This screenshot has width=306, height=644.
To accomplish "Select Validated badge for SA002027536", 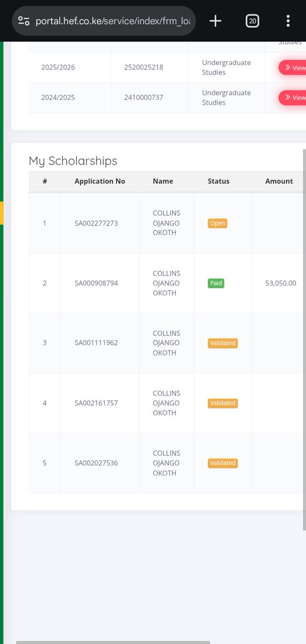I will pyautogui.click(x=223, y=463).
